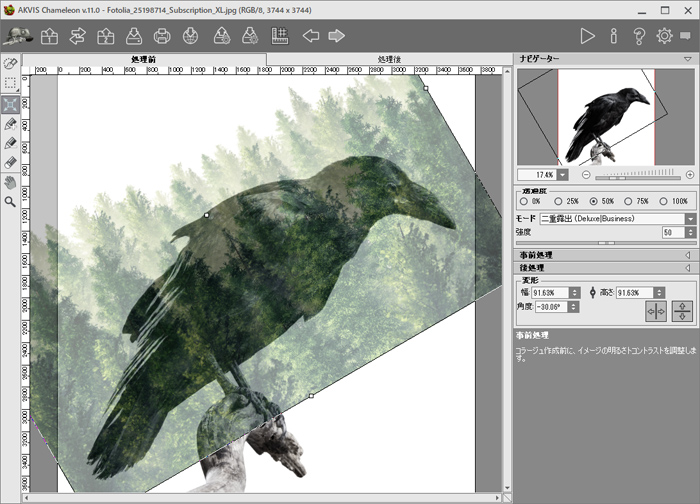Screen dimensions: 700x504
Task: Switch to the 処理後 tab
Action: (x=389, y=59)
